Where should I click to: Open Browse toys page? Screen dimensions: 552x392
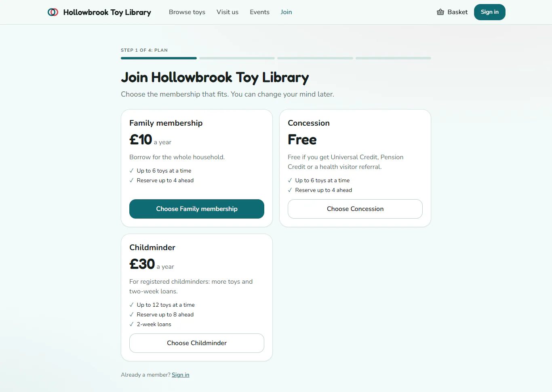pos(187,12)
